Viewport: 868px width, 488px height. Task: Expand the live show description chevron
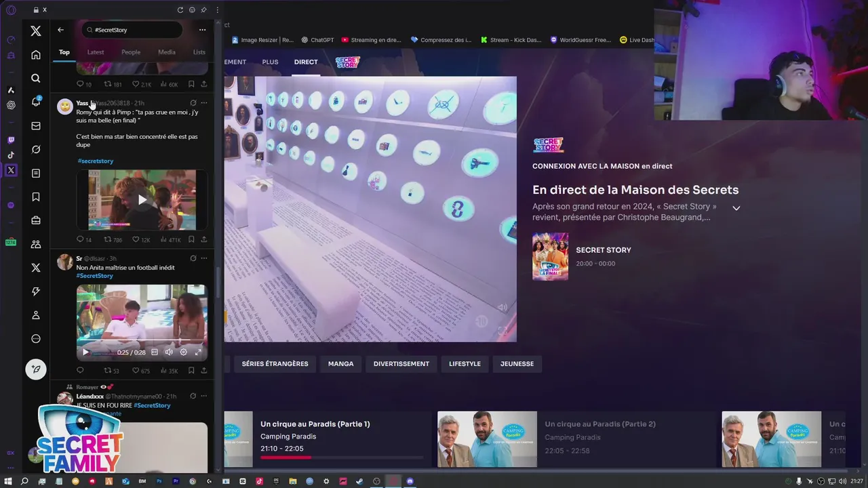(736, 208)
